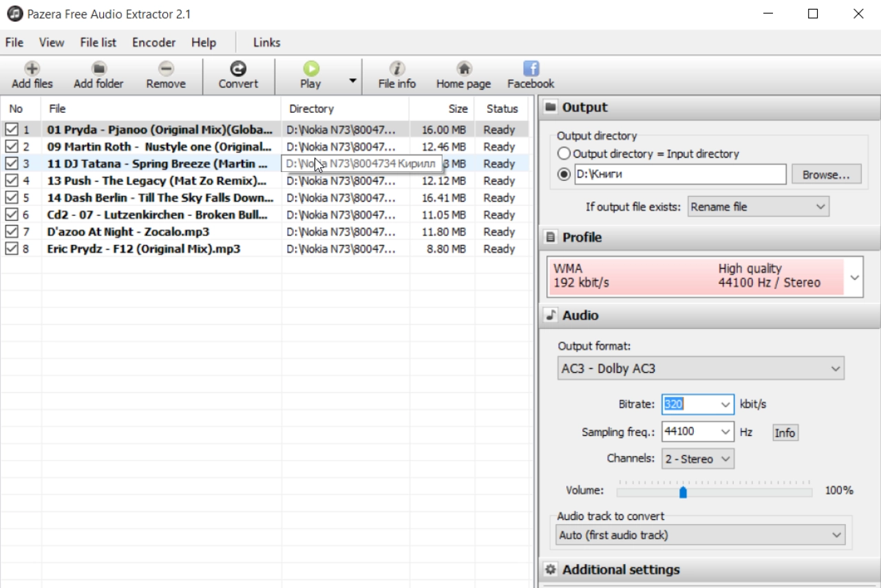Expand the WMA profile dropdown arrow
881x588 pixels.
[x=854, y=277]
